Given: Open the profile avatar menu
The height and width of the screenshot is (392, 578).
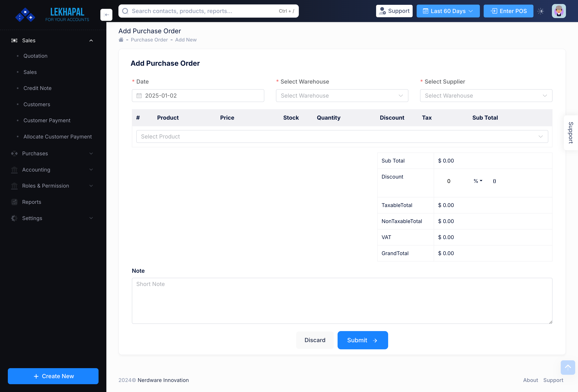Looking at the screenshot, I should coord(559,11).
